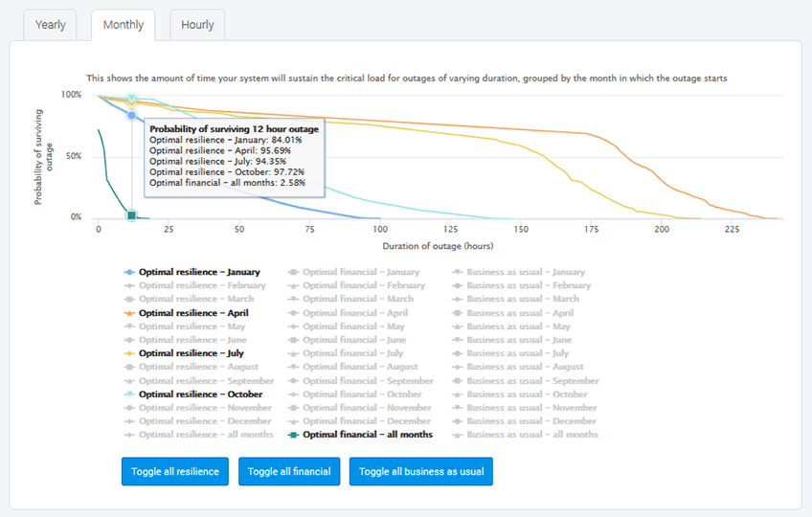This screenshot has height=517, width=812.
Task: Click Toggle all resilience button
Action: [175, 471]
